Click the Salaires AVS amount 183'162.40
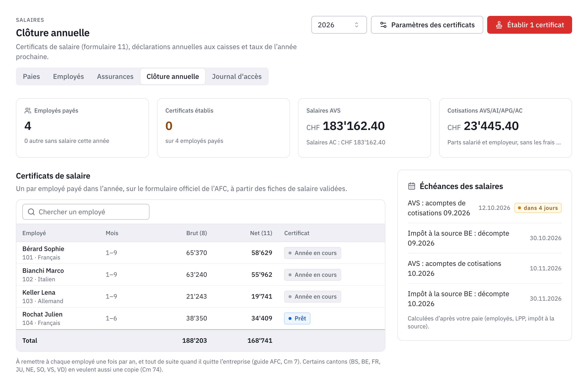Viewport: 588px width, 377px height. pos(354,126)
